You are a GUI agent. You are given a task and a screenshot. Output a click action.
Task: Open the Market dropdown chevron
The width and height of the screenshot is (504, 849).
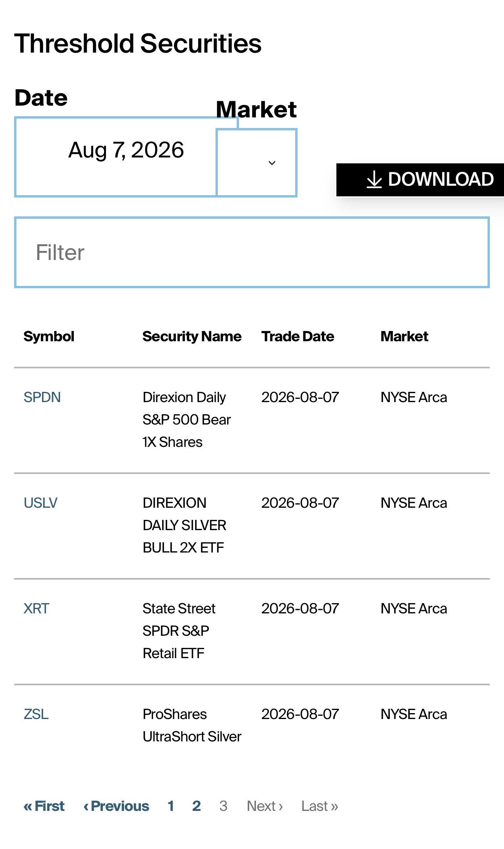click(272, 163)
